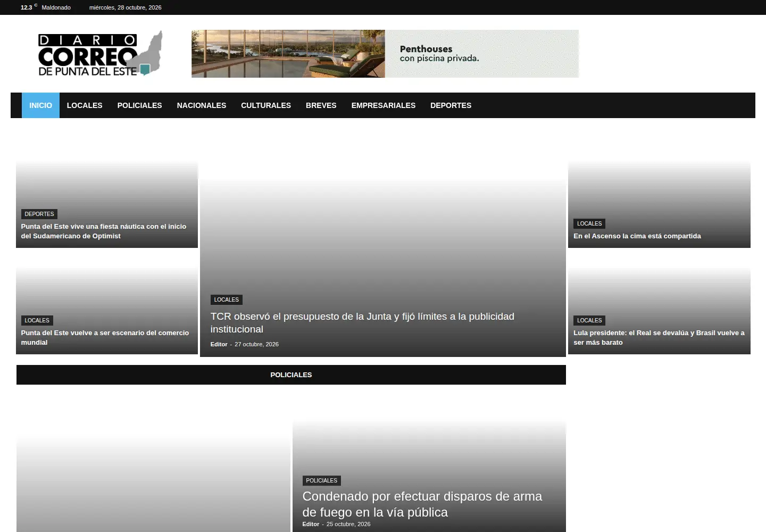
Task: Open the Penthouses con piscina privada banner ad
Action: [385, 54]
